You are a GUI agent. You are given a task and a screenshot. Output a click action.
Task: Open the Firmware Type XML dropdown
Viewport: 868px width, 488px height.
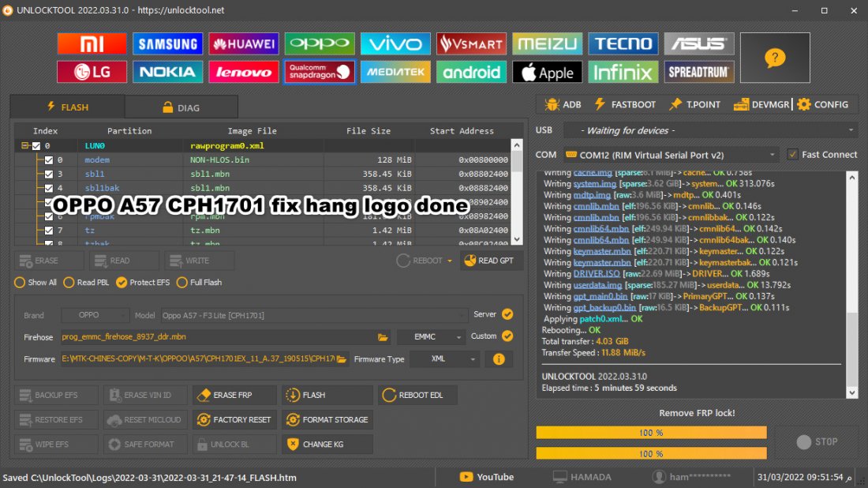[x=444, y=359]
